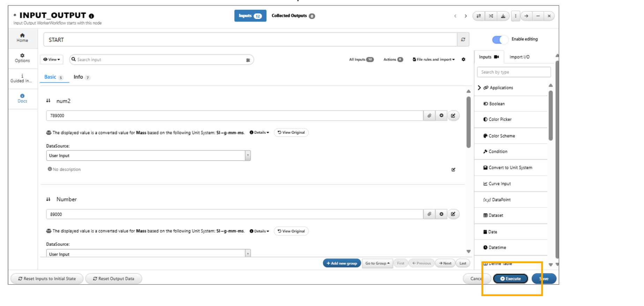Click the Next group button
Viewport: 644px width, 306px height.
[445, 263]
